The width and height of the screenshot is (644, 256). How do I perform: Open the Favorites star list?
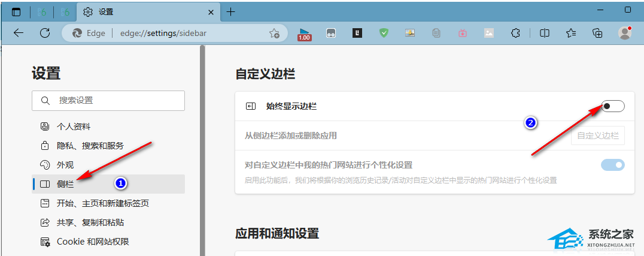pos(571,34)
